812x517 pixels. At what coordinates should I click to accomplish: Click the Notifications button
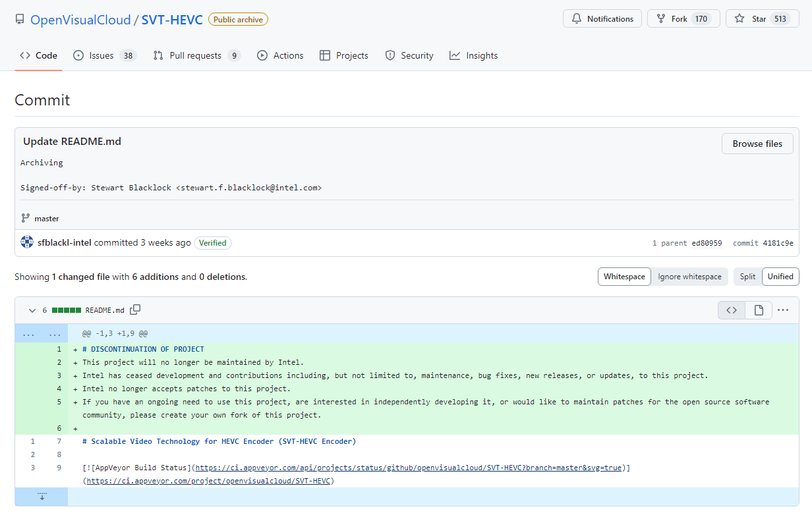(x=602, y=19)
